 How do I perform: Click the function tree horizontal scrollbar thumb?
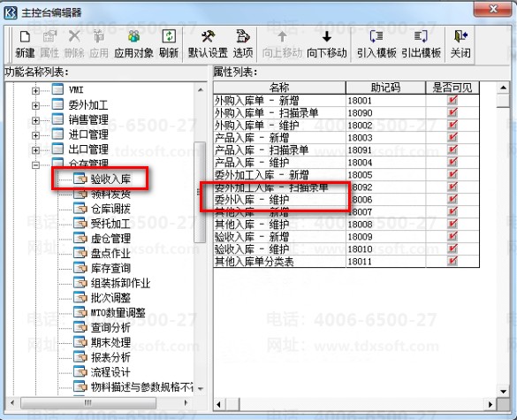pos(88,403)
